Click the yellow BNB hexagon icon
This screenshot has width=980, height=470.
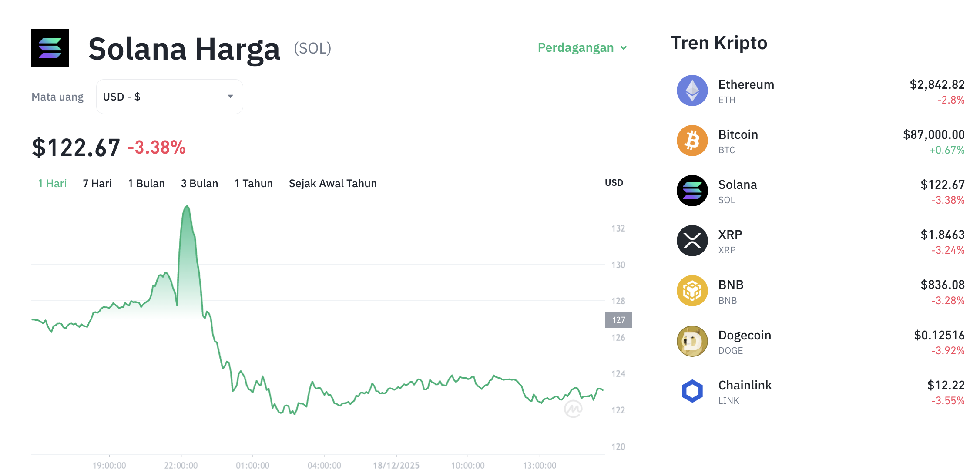click(x=692, y=291)
